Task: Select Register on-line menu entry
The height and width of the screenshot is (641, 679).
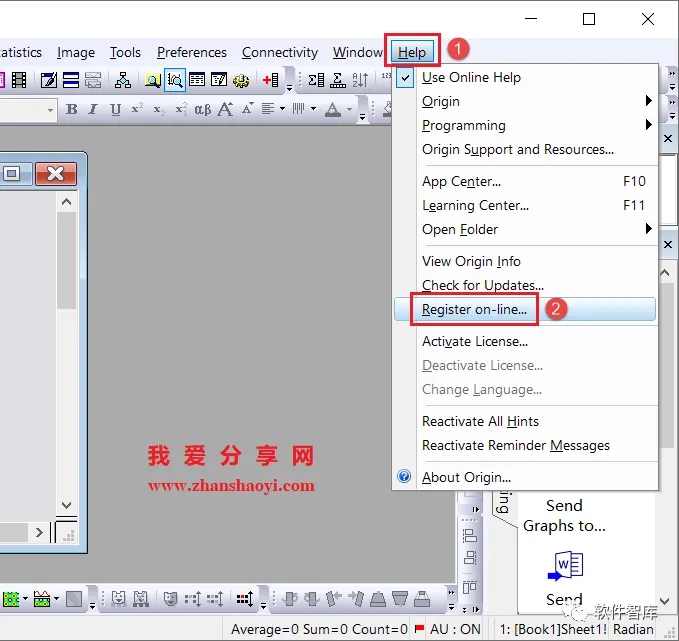Action: (525, 309)
